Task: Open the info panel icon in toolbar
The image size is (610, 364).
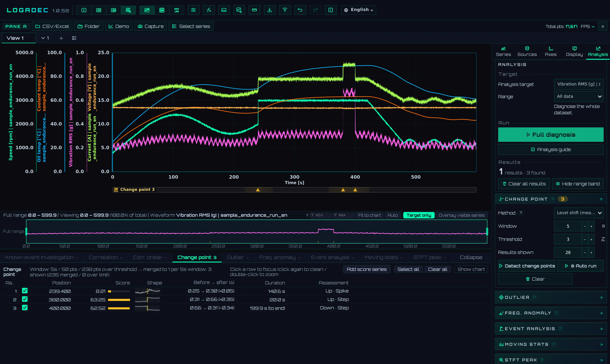Action: click(330, 10)
